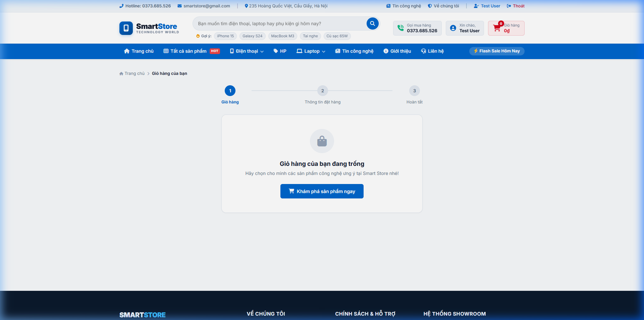Open Tin công nghệ link in top bar
Image resolution: width=644 pixels, height=320 pixels.
(x=404, y=6)
